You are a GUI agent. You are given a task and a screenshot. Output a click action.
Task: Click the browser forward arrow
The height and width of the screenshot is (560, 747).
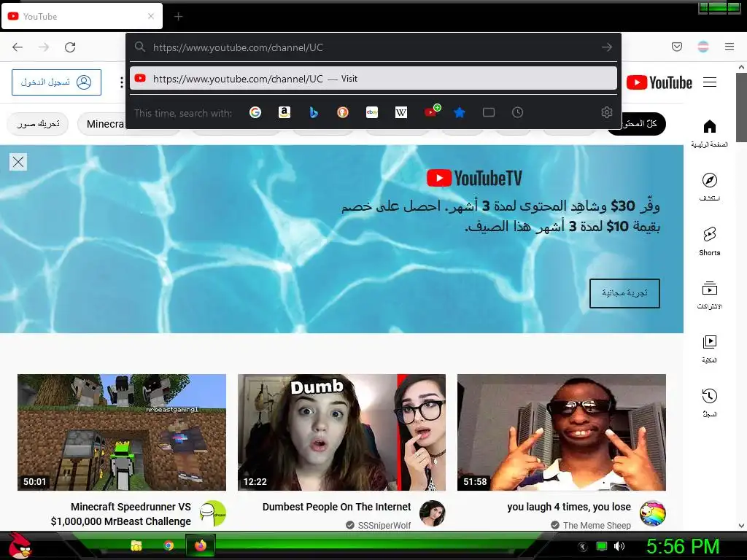coord(44,47)
